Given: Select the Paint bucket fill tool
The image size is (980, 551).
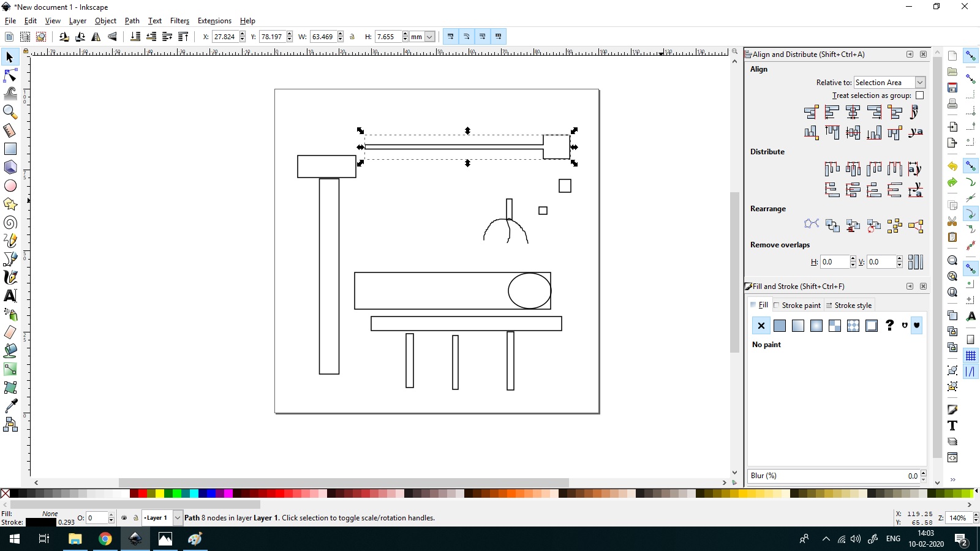Looking at the screenshot, I should click(10, 351).
